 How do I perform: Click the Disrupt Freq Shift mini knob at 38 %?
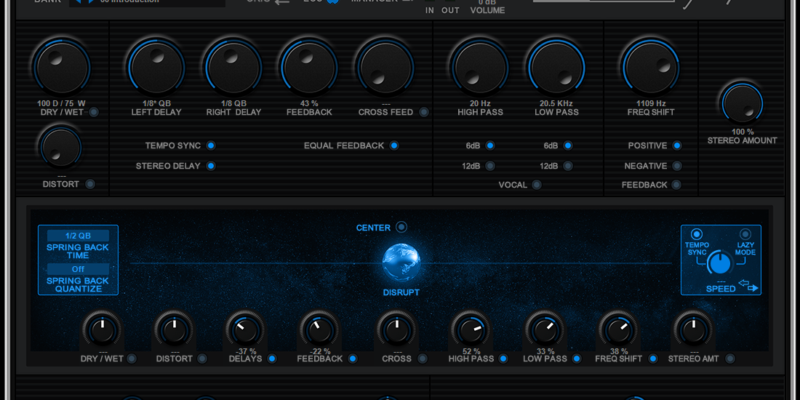click(x=618, y=330)
